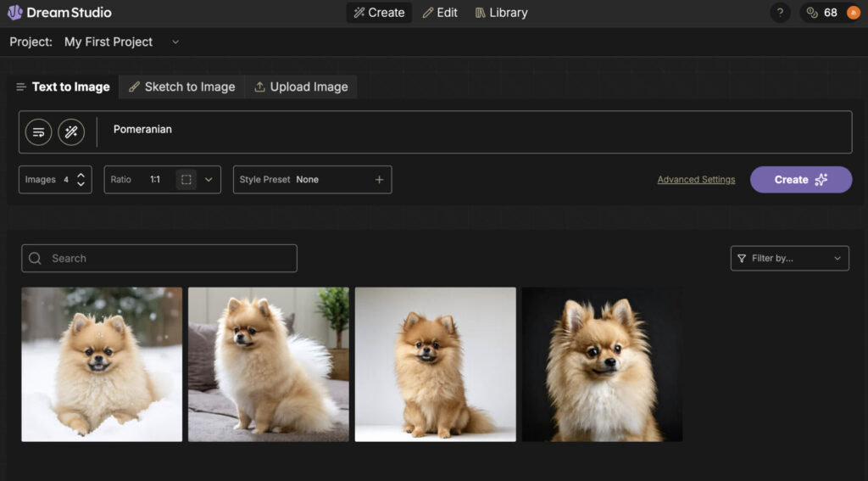Click the DreamStudio logo icon

click(x=15, y=13)
